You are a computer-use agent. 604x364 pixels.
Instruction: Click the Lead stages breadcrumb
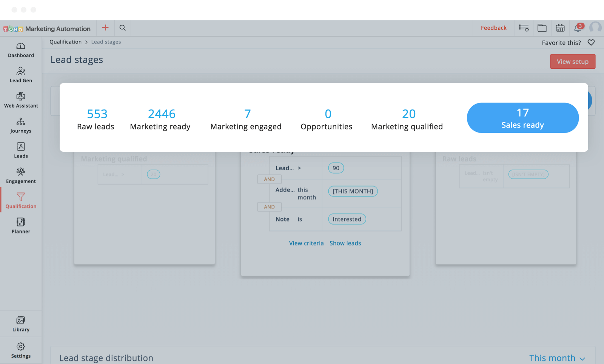pos(106,42)
